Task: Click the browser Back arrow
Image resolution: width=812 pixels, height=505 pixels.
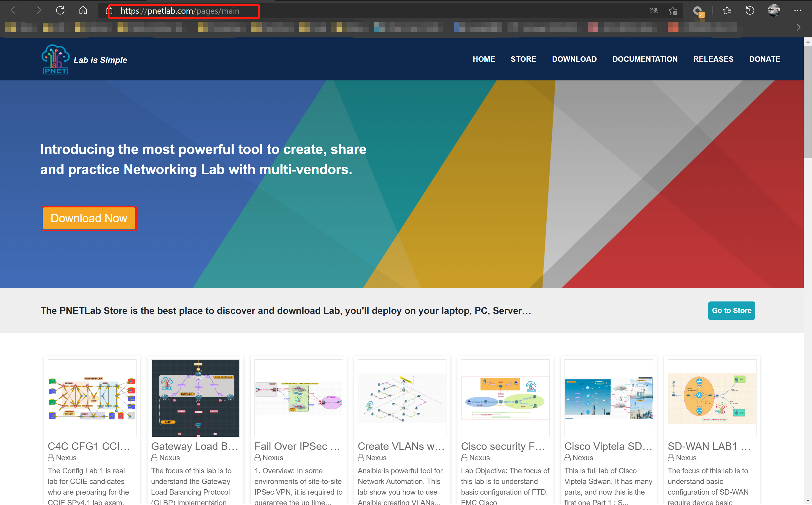Action: (x=14, y=11)
